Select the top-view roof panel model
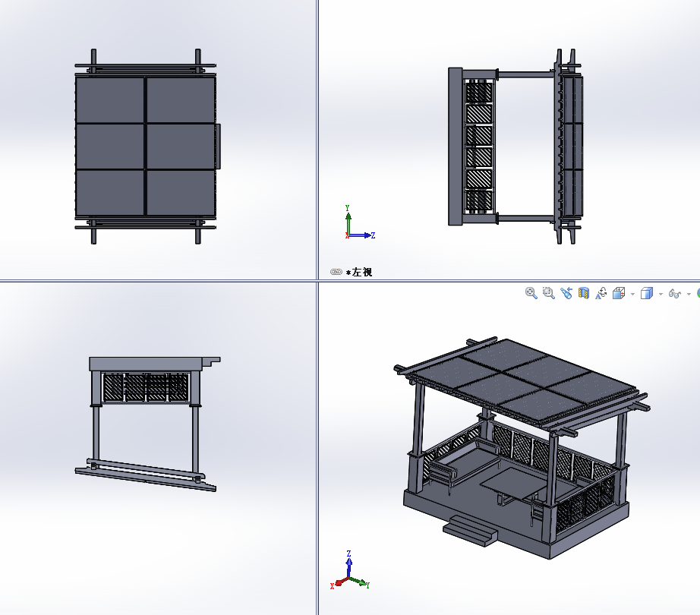 146,146
